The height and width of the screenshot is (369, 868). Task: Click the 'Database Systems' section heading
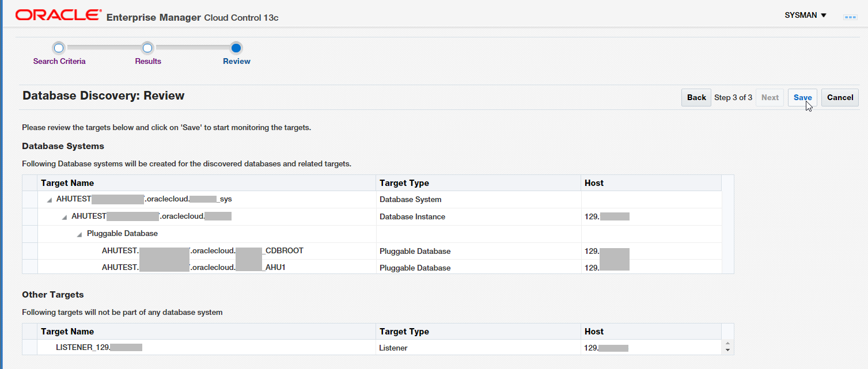pos(63,146)
